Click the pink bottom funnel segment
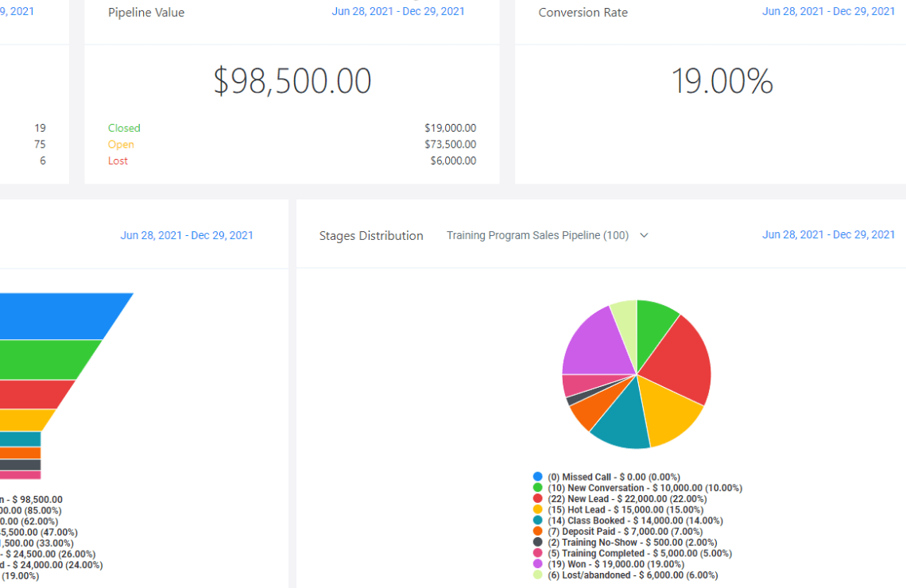Image resolution: width=906 pixels, height=588 pixels. tap(20, 475)
